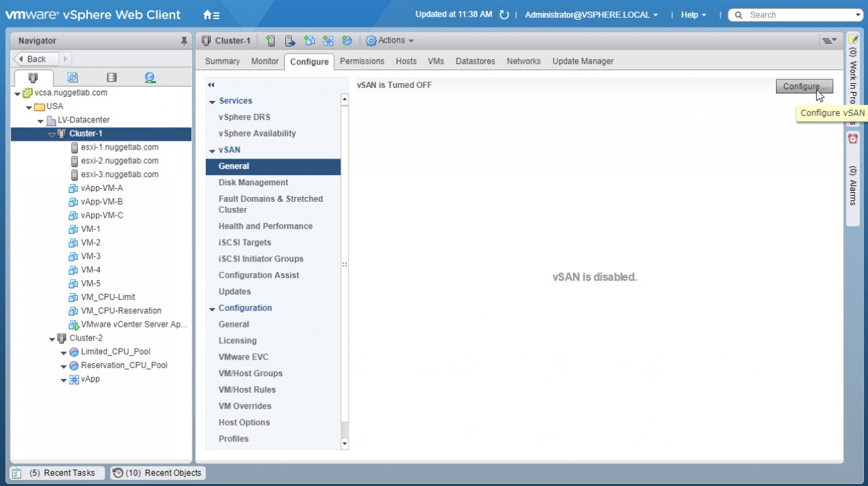Collapse the Cluster-1 tree node
The height and width of the screenshot is (486, 868).
click(x=52, y=134)
